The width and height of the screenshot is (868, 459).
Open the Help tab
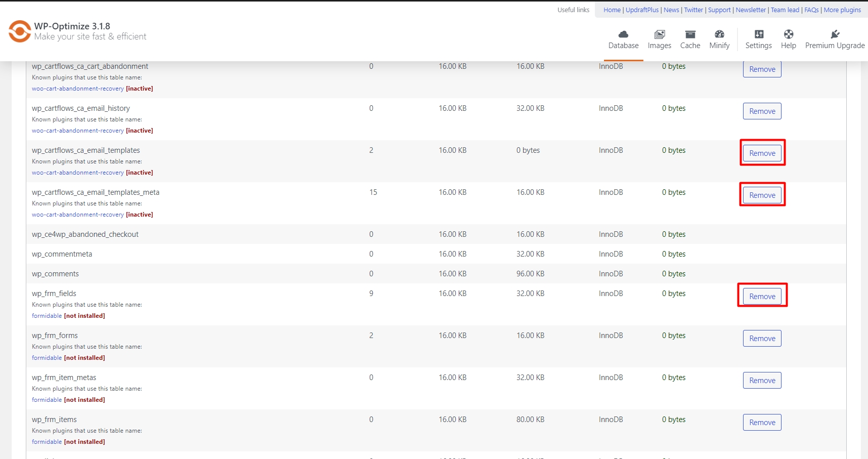(x=788, y=39)
